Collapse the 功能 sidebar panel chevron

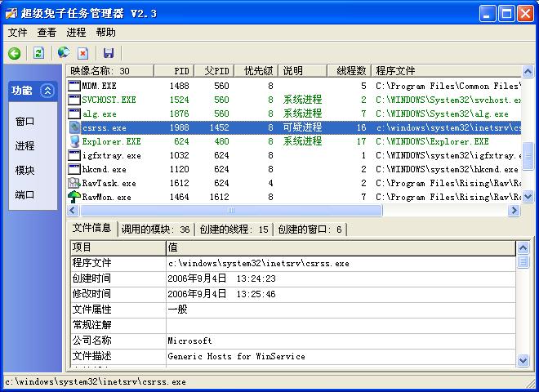click(47, 91)
